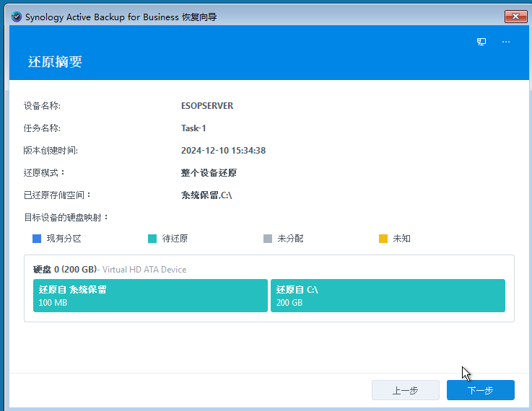Close the restore wizard window
Viewport: 532px width, 411px height.
tap(515, 17)
